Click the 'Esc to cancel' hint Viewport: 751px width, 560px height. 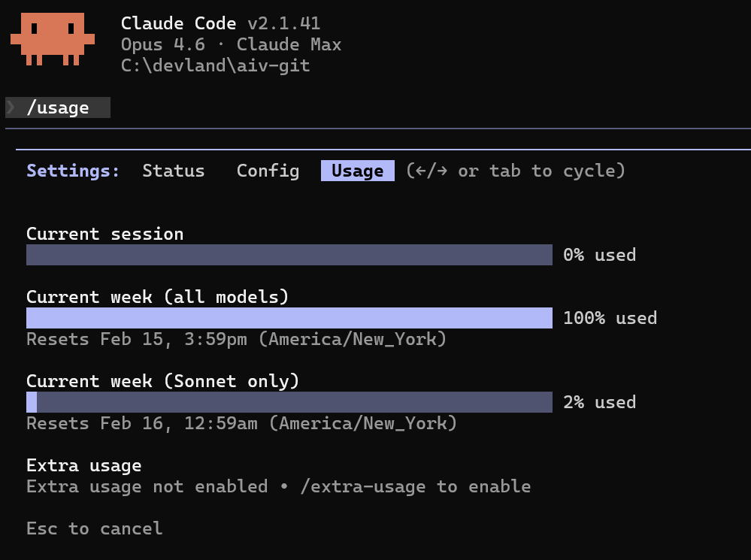95,528
